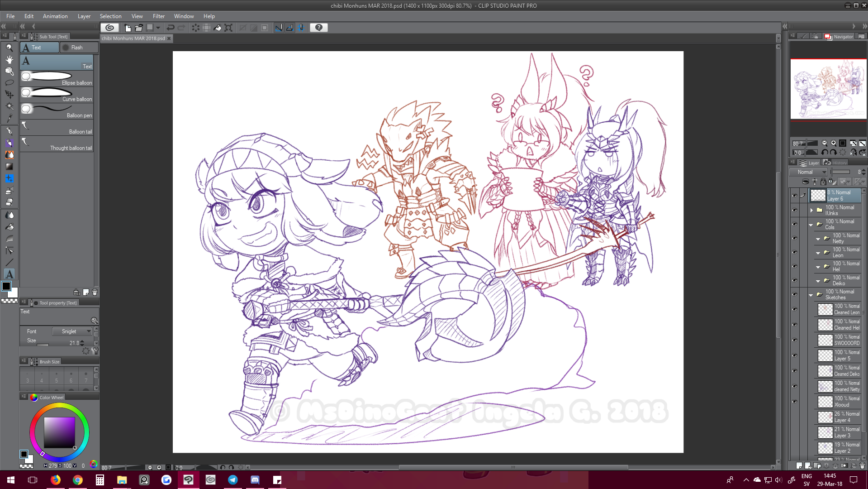
Task: Choose the Balloon pen sub tool
Action: [57, 111]
